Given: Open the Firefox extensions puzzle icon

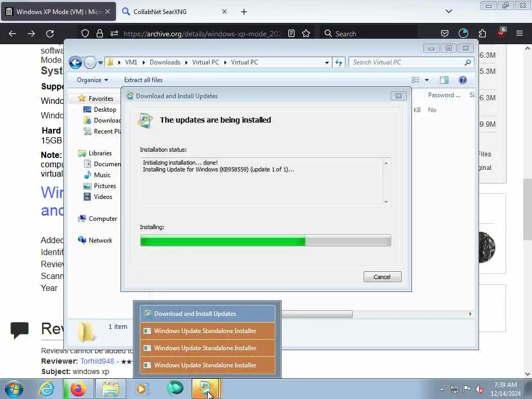Looking at the screenshot, I should click(x=482, y=33).
